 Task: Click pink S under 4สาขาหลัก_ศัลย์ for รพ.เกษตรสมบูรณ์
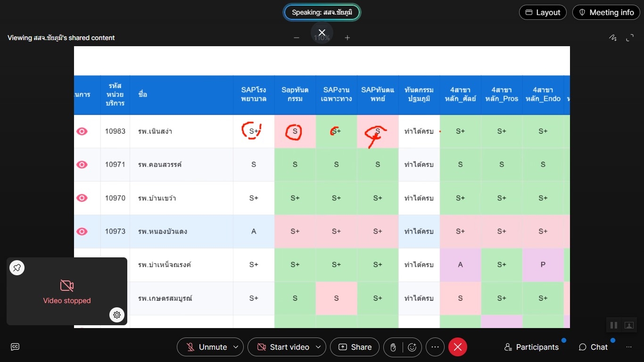click(x=461, y=298)
